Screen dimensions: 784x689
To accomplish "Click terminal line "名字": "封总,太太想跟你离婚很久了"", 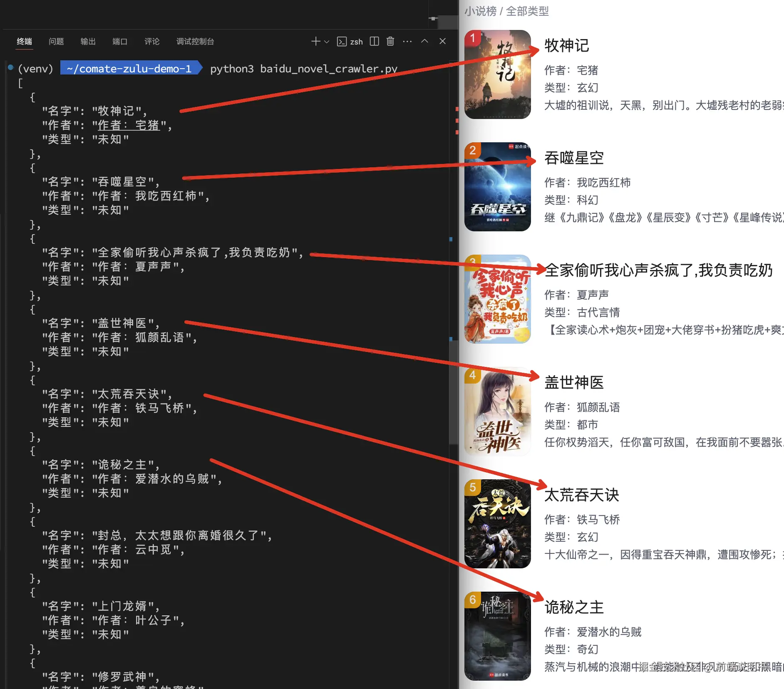I will coord(157,535).
